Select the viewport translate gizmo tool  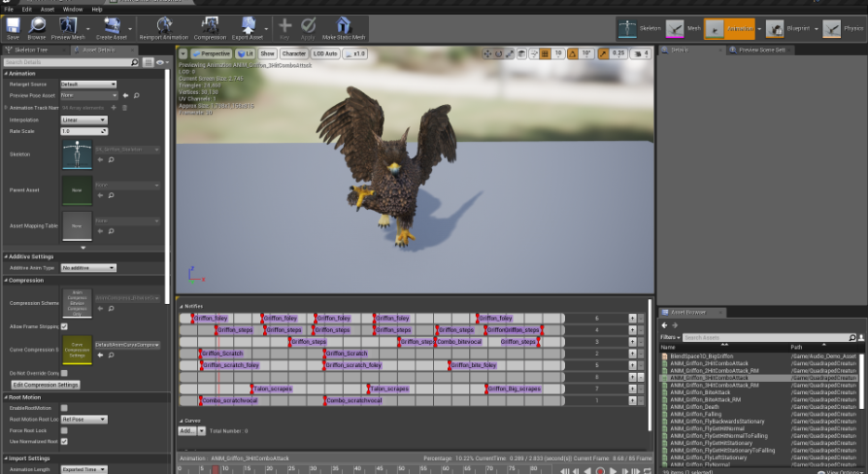pos(487,53)
